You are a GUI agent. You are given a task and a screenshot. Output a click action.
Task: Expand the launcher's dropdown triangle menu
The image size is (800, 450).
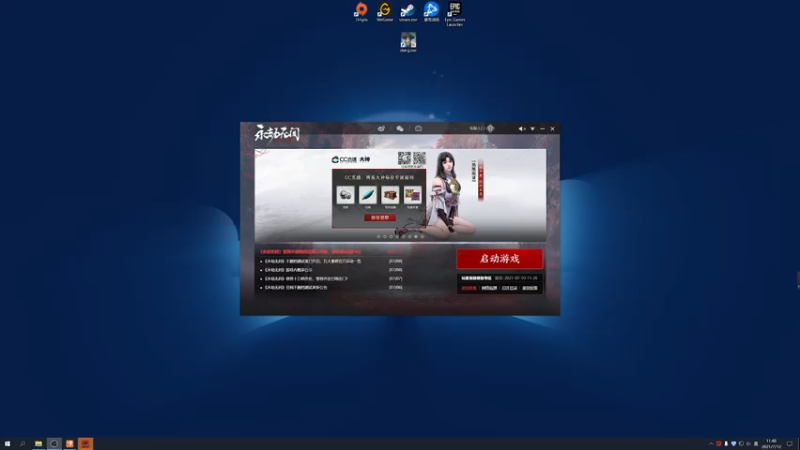tap(532, 129)
